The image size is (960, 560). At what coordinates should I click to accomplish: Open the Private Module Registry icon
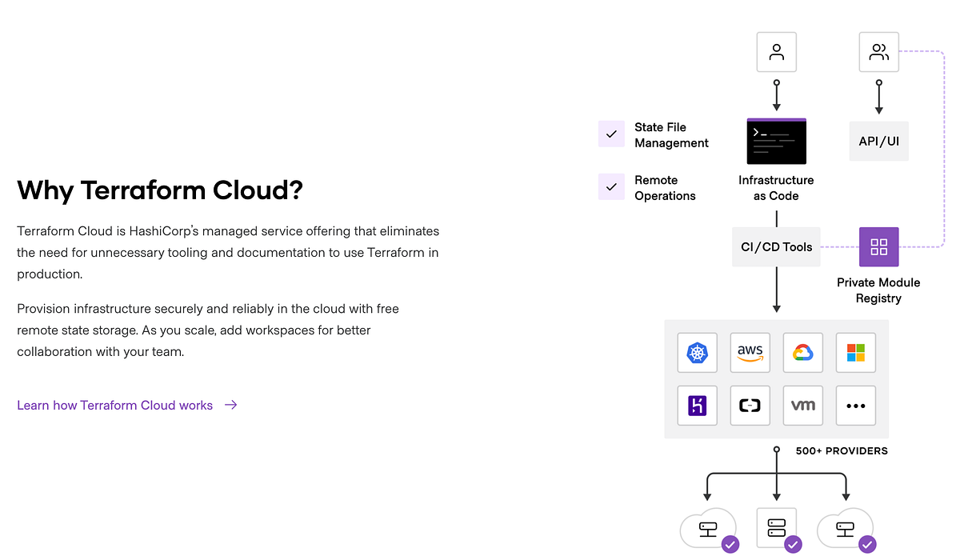[x=878, y=246]
